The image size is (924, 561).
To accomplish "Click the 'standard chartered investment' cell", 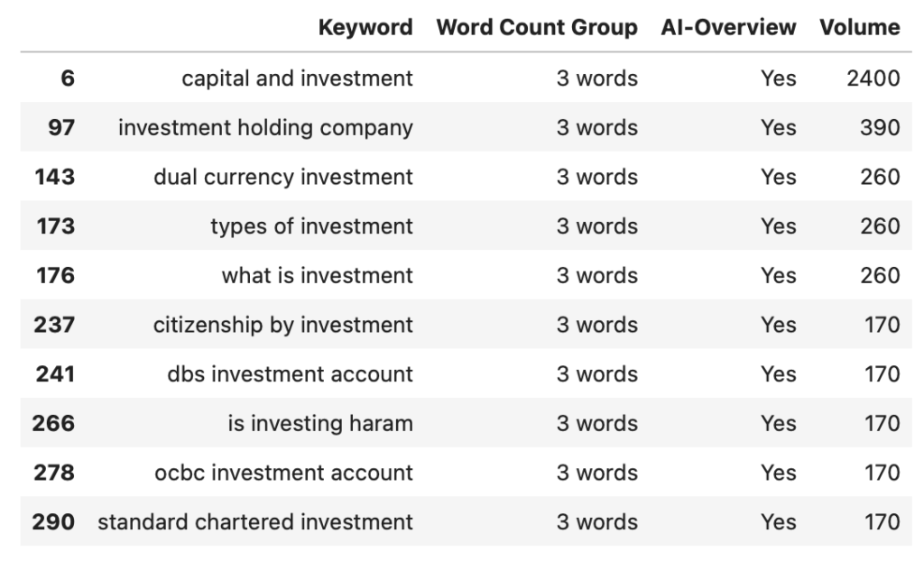I will [x=255, y=521].
